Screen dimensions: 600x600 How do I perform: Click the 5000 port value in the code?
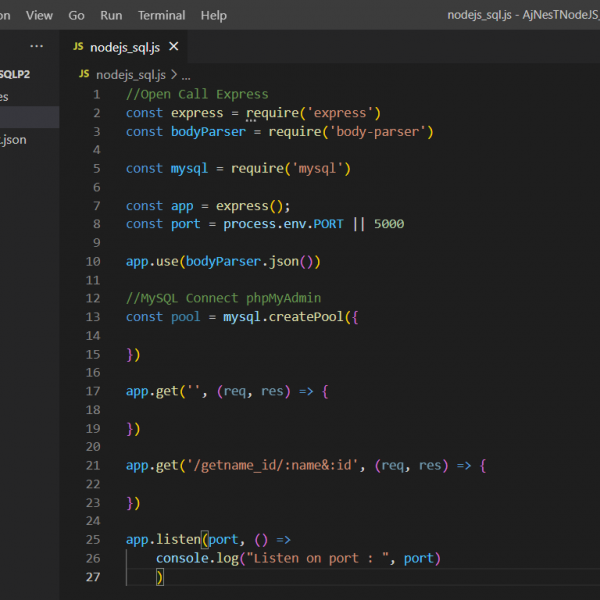click(x=388, y=224)
